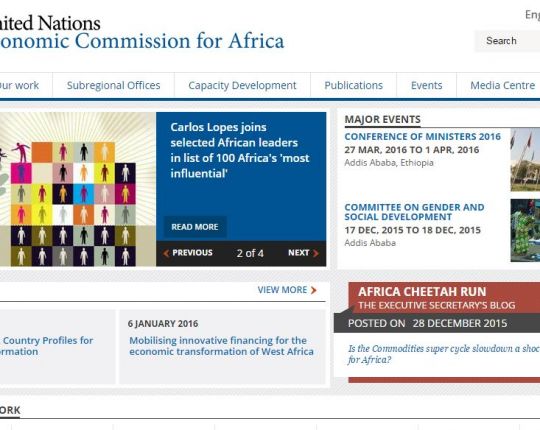The image size is (540, 430).
Task: Go to the Events menu item
Action: tap(426, 85)
